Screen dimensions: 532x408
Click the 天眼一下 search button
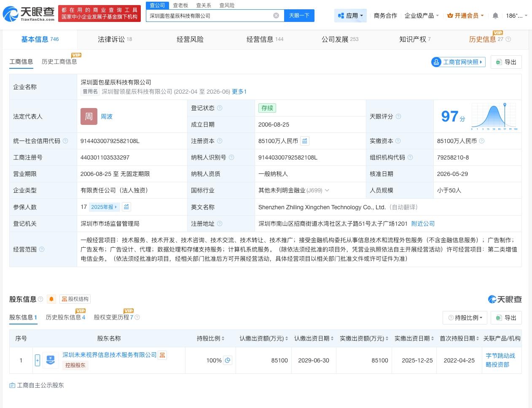click(x=299, y=16)
